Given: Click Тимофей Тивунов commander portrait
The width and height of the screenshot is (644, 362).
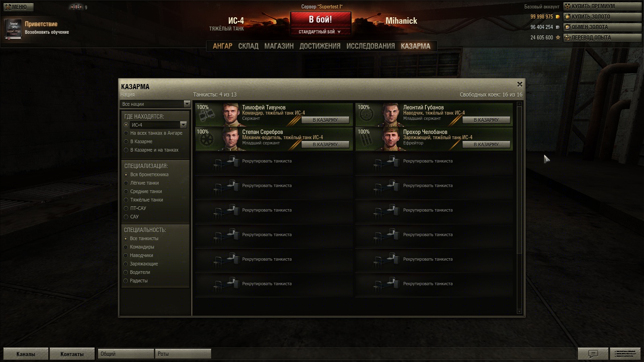Looking at the screenshot, I should click(x=231, y=115).
